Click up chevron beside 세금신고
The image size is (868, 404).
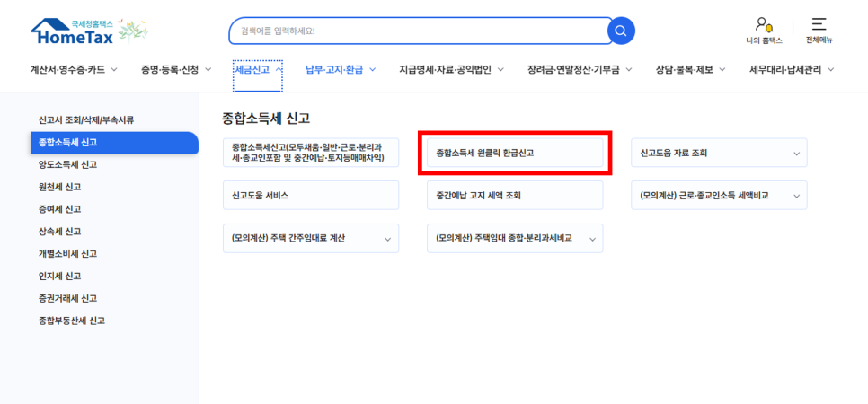click(278, 70)
